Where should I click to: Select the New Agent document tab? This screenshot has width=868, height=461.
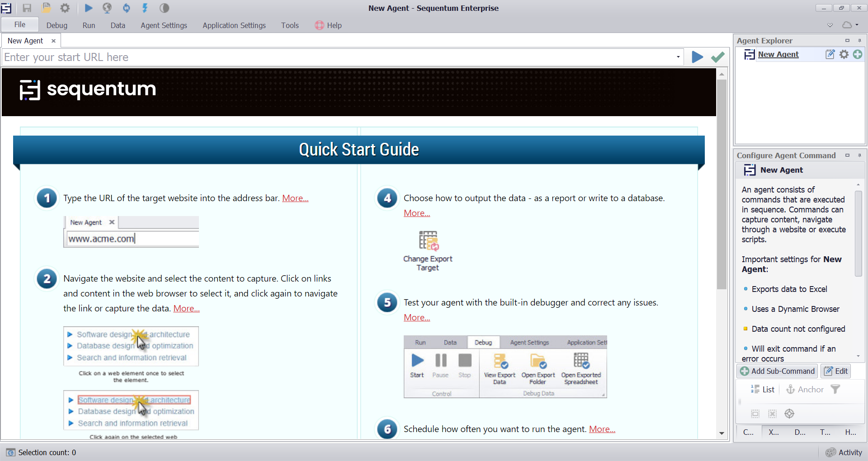coord(25,41)
